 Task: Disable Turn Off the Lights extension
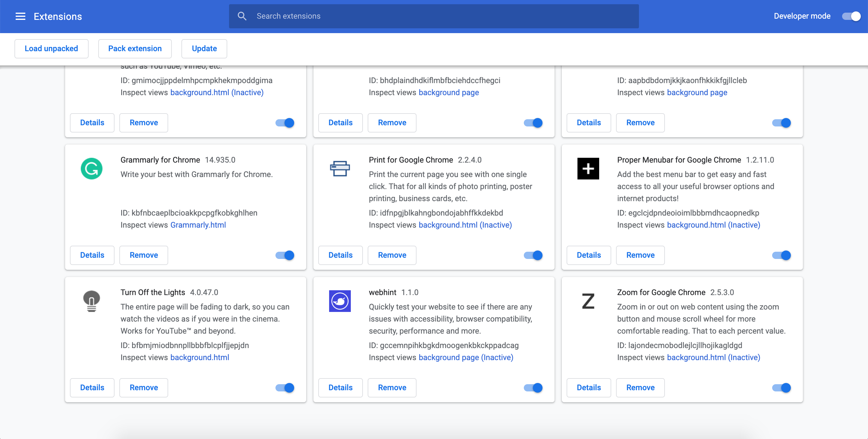point(285,388)
